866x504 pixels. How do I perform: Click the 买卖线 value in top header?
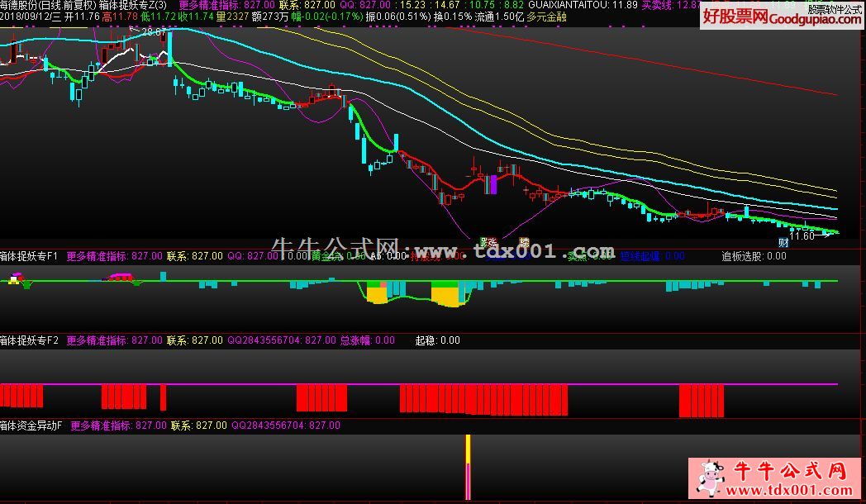click(x=670, y=5)
